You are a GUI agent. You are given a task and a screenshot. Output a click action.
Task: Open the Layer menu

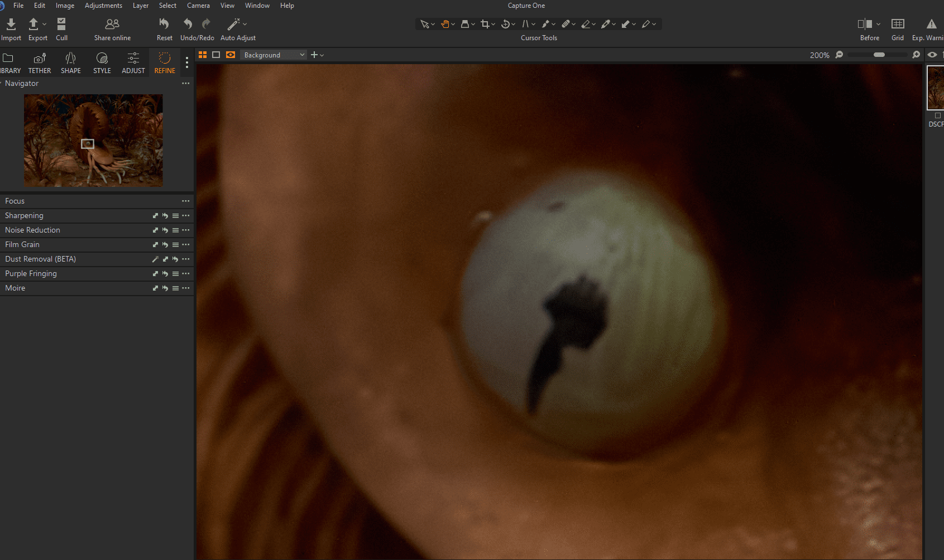tap(141, 6)
